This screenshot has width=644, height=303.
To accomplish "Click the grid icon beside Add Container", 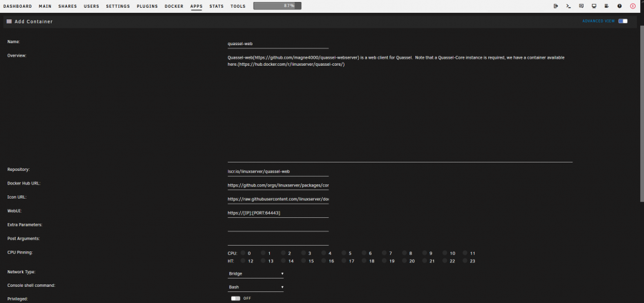I will pyautogui.click(x=9, y=21).
